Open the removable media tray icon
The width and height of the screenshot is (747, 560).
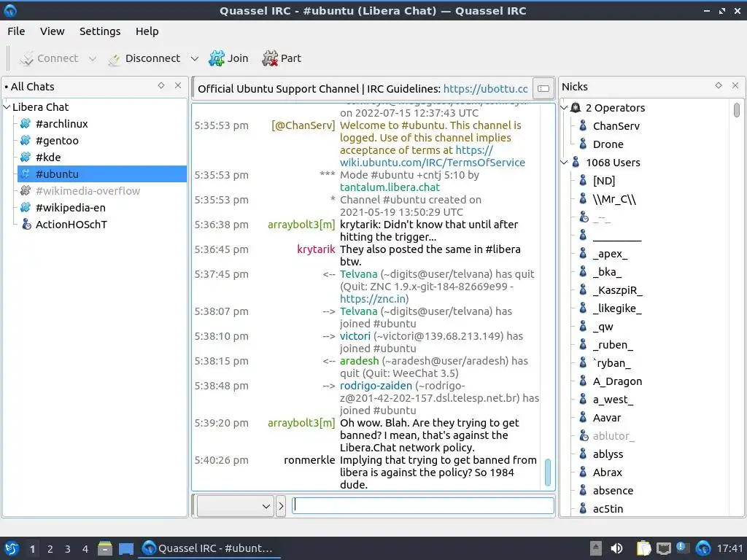pyautogui.click(x=595, y=548)
